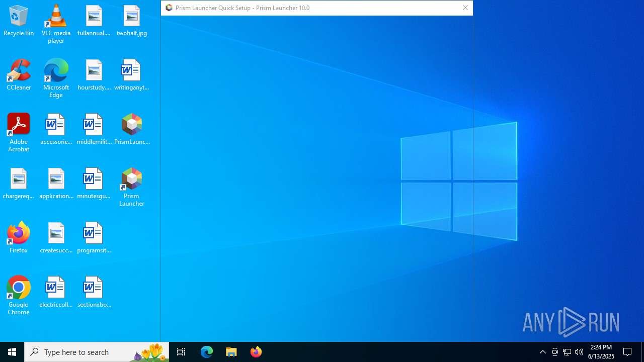Select the programsit Word document
The height and width of the screenshot is (362, 644).
point(94,238)
